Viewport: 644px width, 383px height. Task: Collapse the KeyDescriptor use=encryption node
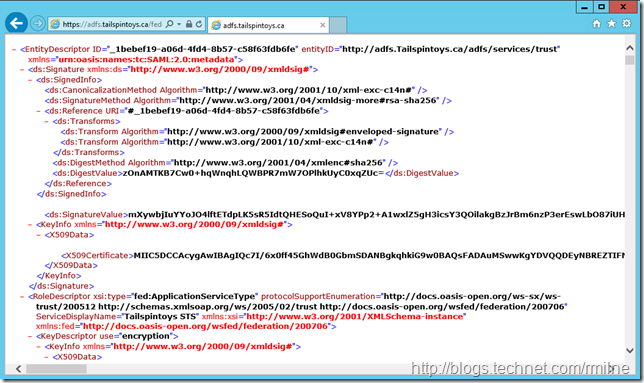pyautogui.click(x=30, y=336)
